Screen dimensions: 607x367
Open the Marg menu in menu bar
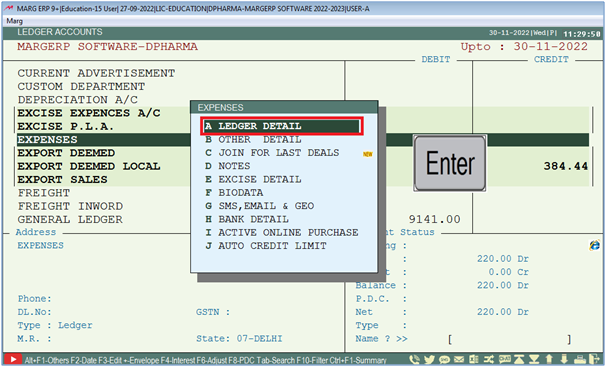point(15,21)
